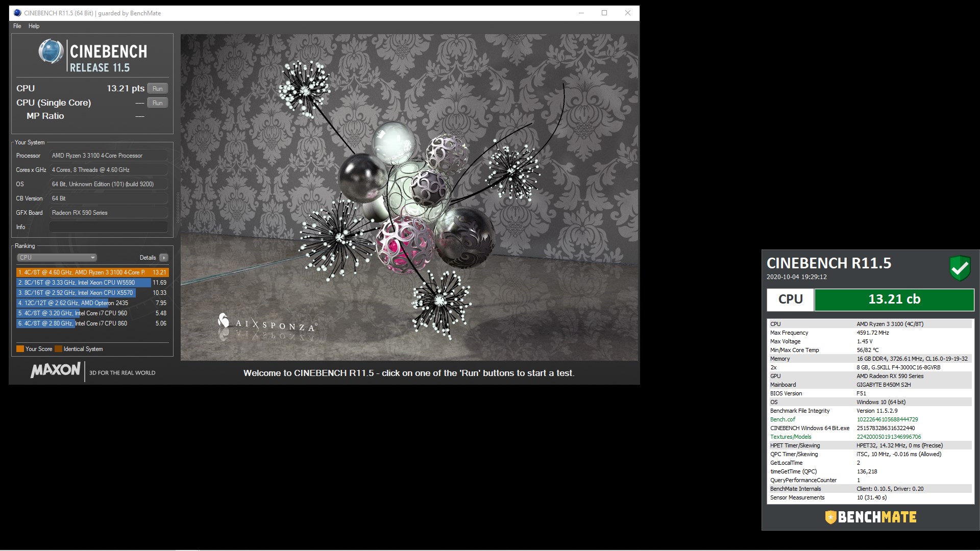Select ranking row AMD Opteron 2435

pyautogui.click(x=92, y=303)
